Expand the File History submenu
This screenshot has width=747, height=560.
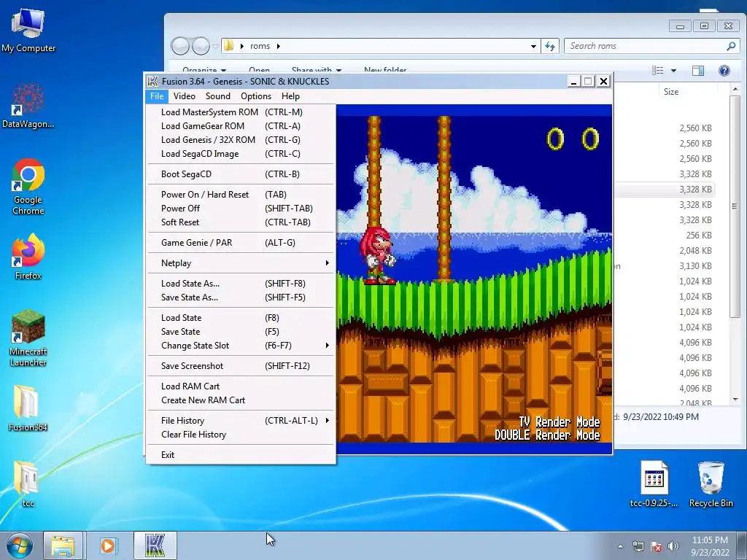click(x=328, y=421)
